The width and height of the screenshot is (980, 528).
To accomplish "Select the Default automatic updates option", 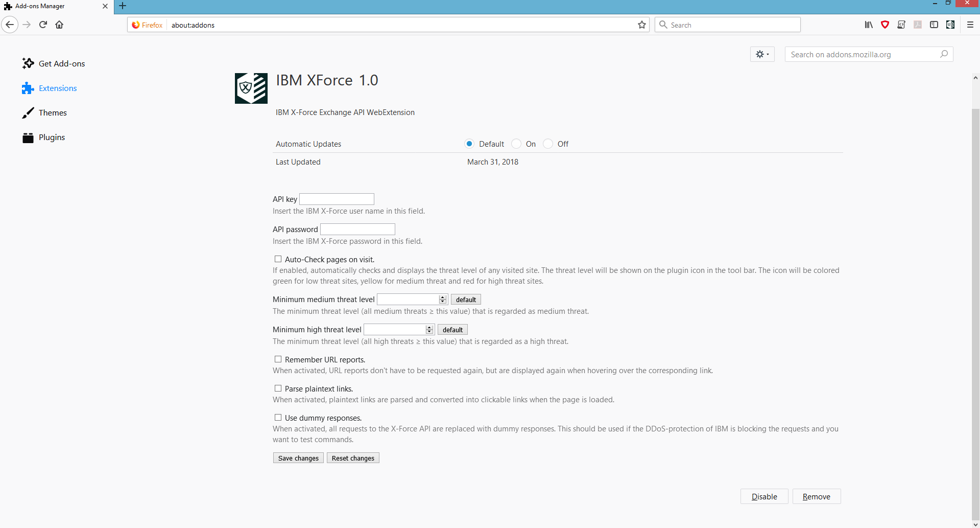I will pos(469,144).
